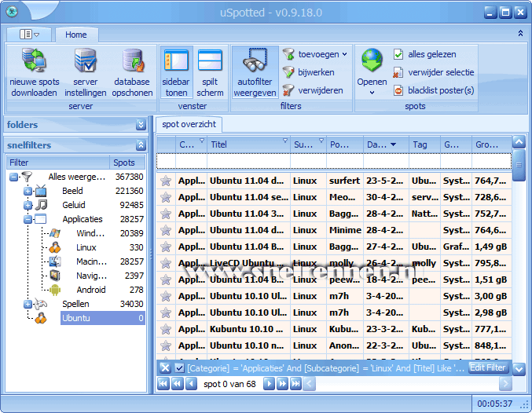Viewport: 532px width, 413px height.
Task: Click verwijder selectie
Action: [x=434, y=72]
